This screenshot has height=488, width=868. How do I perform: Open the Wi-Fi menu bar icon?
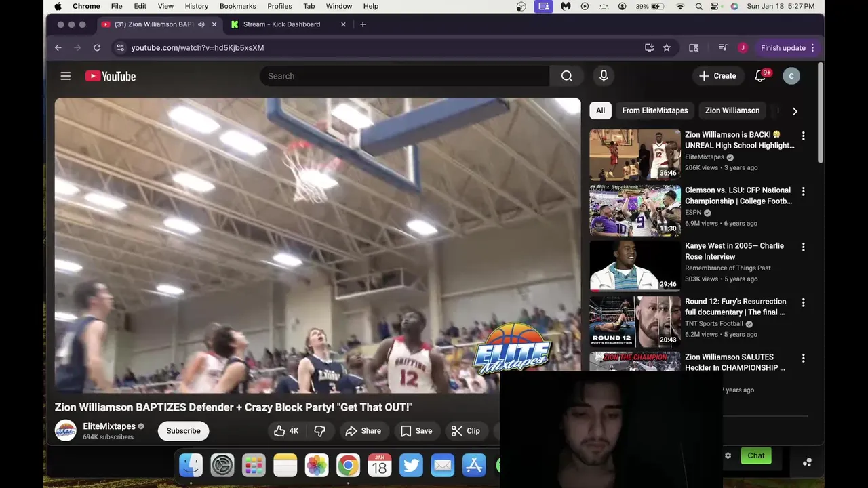(x=680, y=6)
